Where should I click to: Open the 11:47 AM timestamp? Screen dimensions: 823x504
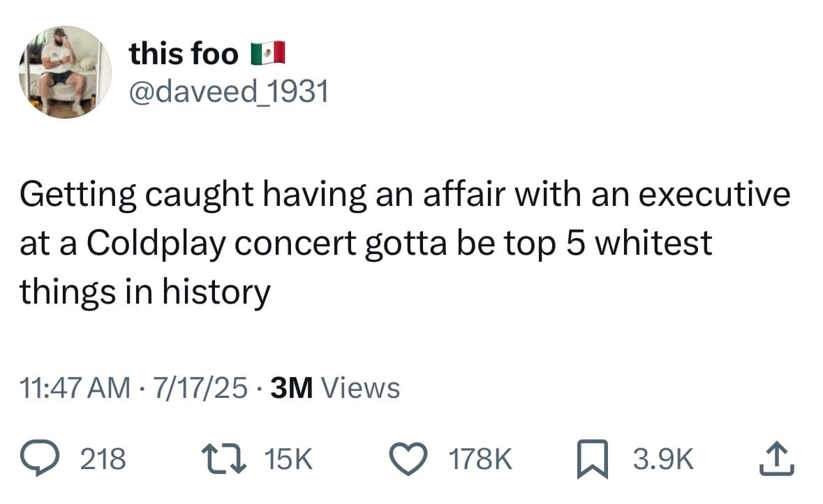[x=75, y=388]
